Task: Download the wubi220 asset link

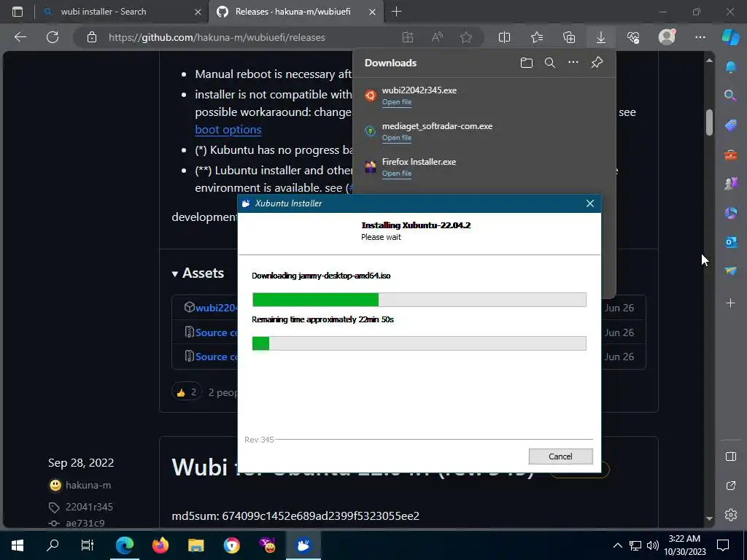Action: (x=216, y=308)
